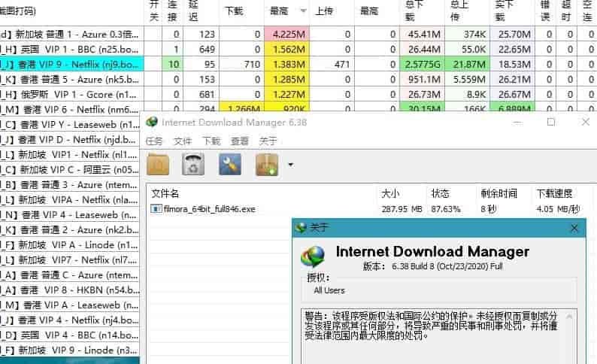Sort proxy table by 错误 column
Viewport: 597px width, 364px height.
click(545, 11)
